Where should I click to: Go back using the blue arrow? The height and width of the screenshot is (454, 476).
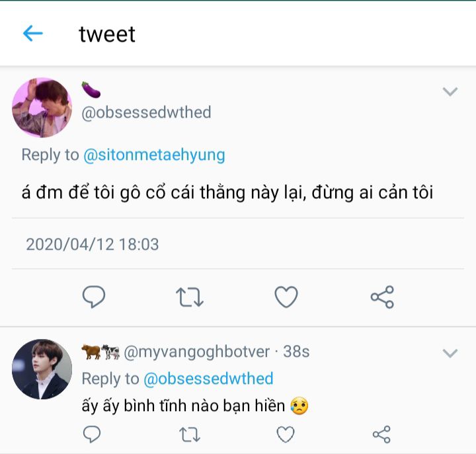(32, 33)
